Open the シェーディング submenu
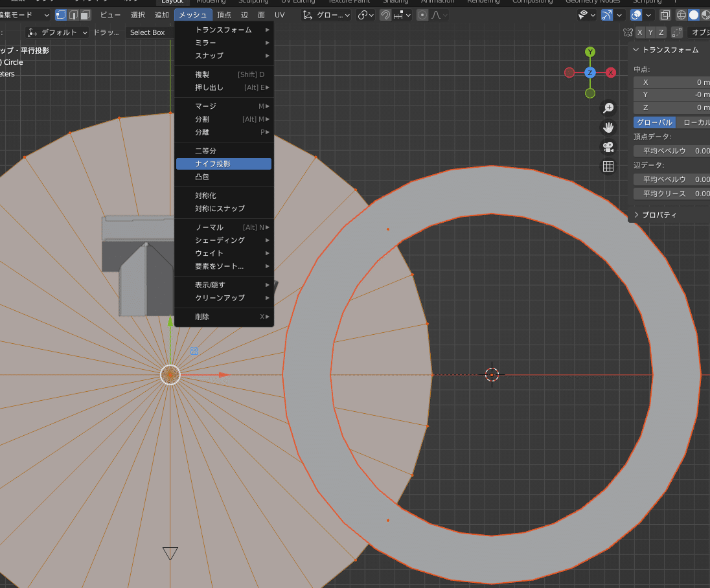Screen dimensions: 710x588 point(224,240)
